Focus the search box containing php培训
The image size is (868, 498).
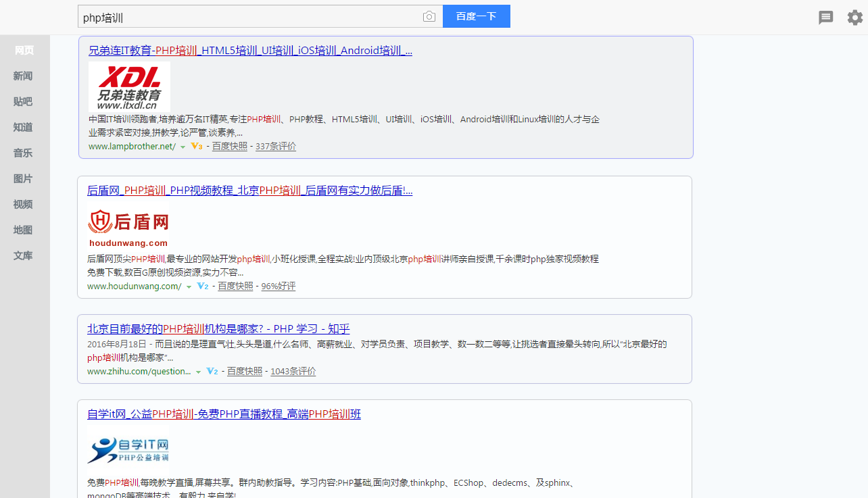(x=260, y=16)
